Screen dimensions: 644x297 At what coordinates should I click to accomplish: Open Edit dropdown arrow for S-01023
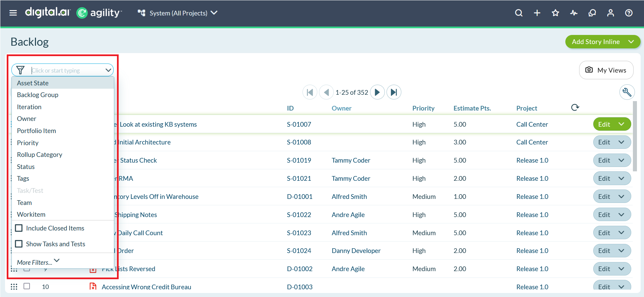click(x=621, y=233)
